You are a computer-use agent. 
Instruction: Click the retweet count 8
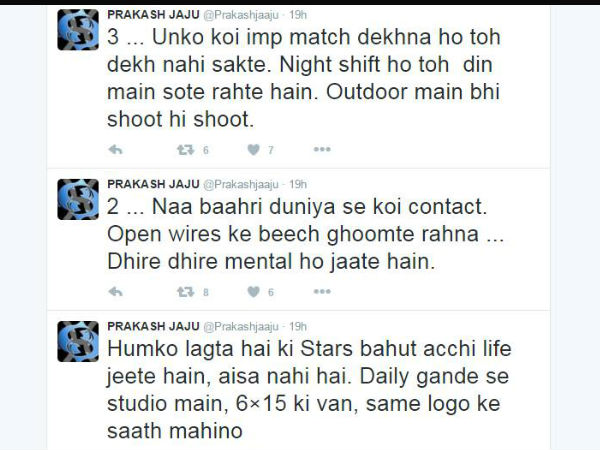pyautogui.click(x=205, y=292)
